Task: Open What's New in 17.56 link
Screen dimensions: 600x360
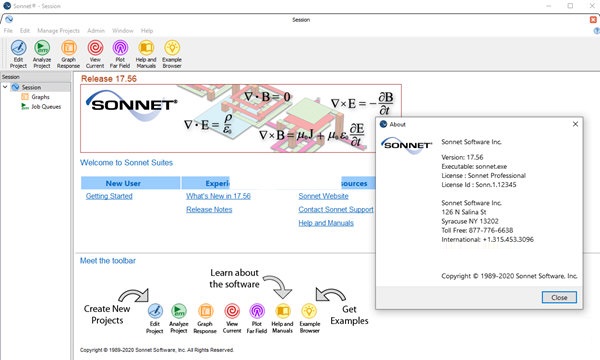Action: tap(218, 196)
